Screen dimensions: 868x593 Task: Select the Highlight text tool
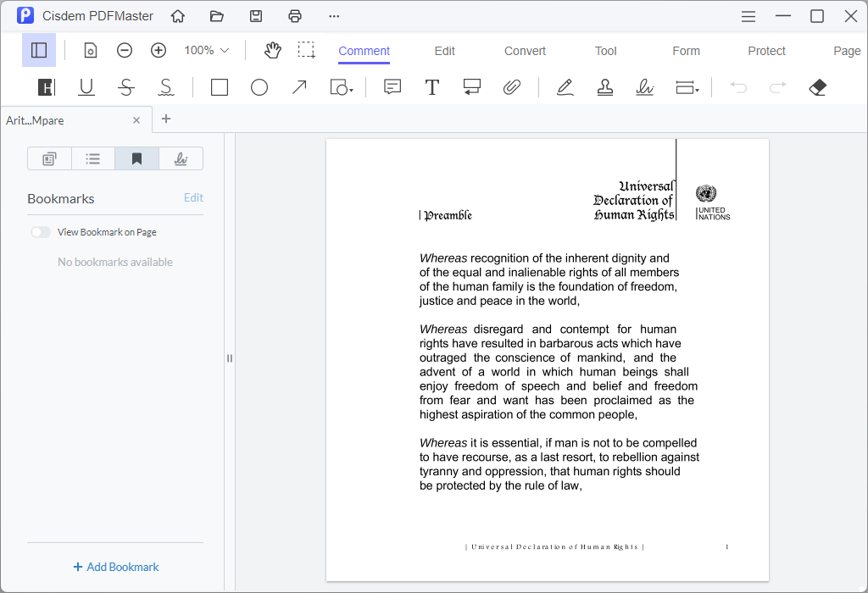[45, 87]
